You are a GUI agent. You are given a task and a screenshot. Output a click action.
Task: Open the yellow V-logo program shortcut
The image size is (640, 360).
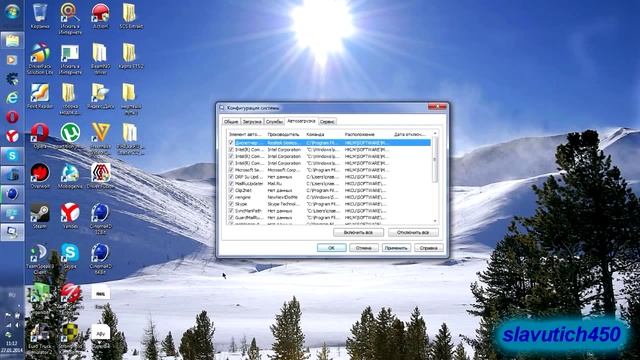[x=100, y=139]
